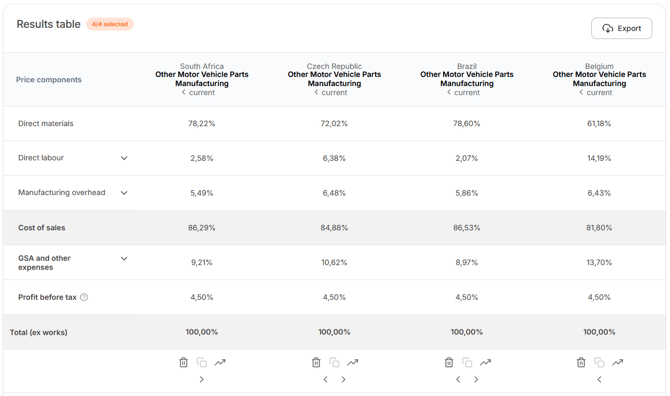Move Czech Republic column left with arrow
This screenshot has width=670, height=396.
point(325,379)
